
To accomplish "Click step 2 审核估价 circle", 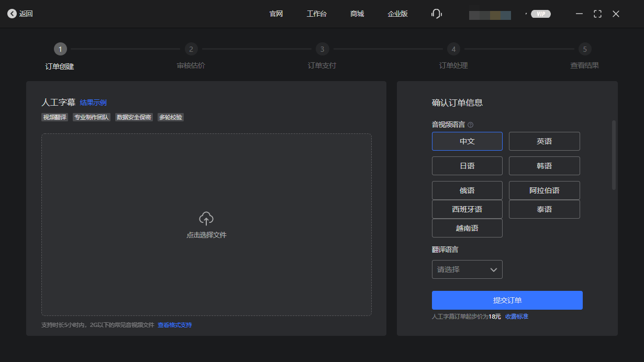I will click(x=191, y=49).
